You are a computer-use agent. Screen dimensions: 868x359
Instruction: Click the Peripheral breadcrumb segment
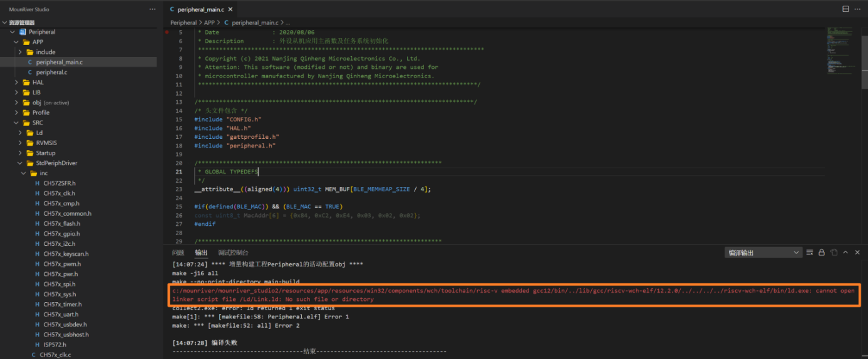(x=183, y=23)
